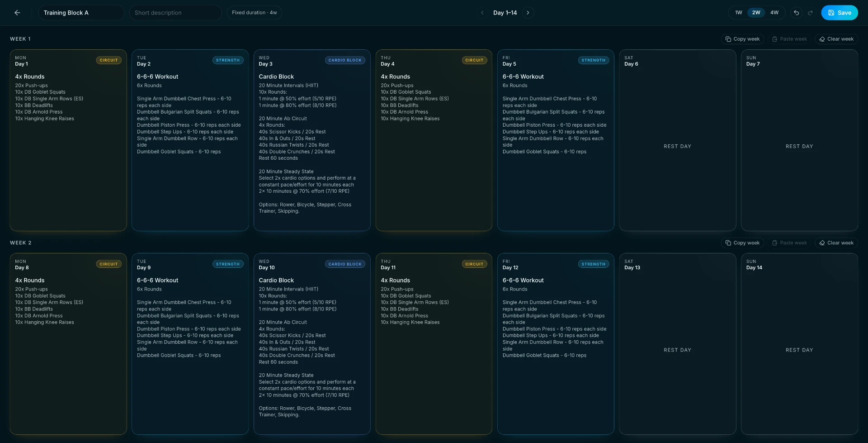
Task: Edit the Training Block A name field
Action: click(81, 13)
